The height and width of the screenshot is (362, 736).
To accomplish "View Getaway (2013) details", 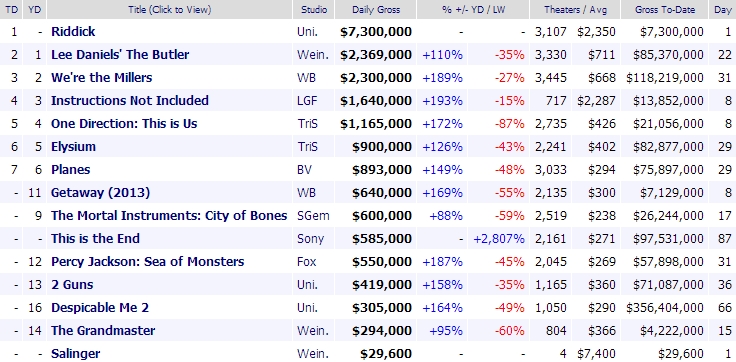I will click(x=100, y=193).
